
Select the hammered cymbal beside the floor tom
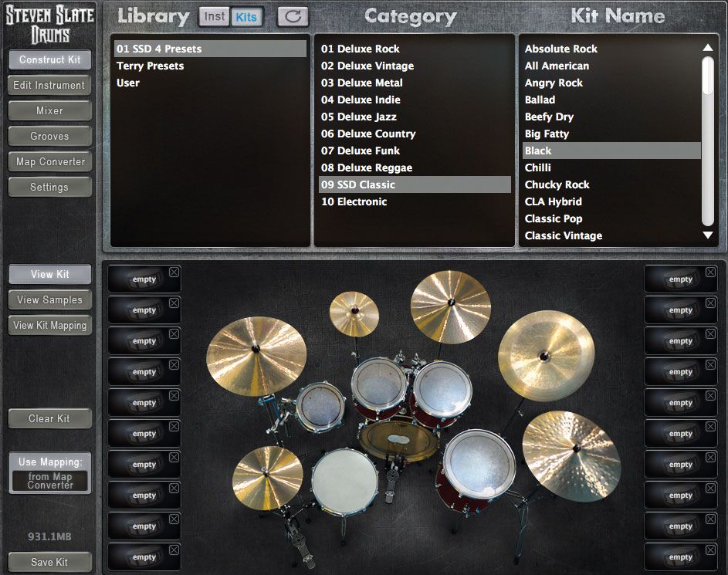point(571,456)
